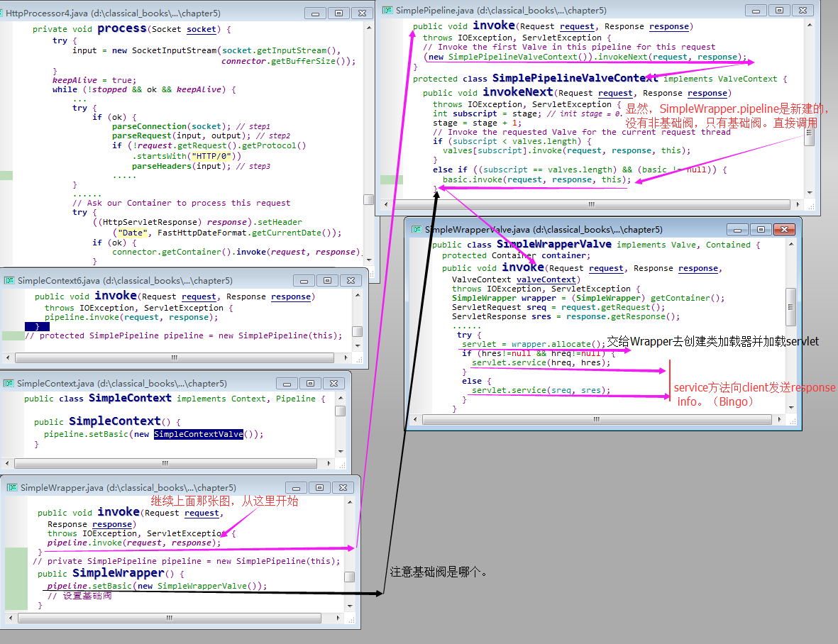
Task: Click 'pipeline.setBasic(new SimpleWrapperValve());' line
Action: click(x=157, y=586)
